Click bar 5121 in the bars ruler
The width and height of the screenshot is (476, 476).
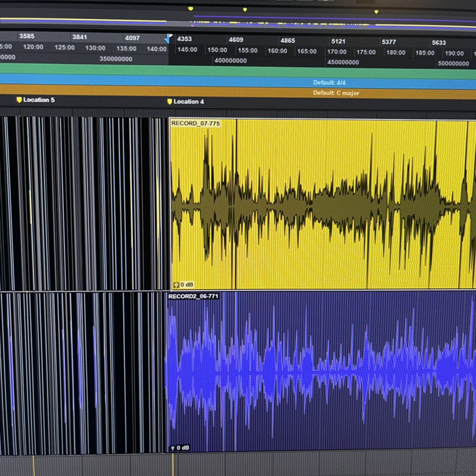[338, 41]
